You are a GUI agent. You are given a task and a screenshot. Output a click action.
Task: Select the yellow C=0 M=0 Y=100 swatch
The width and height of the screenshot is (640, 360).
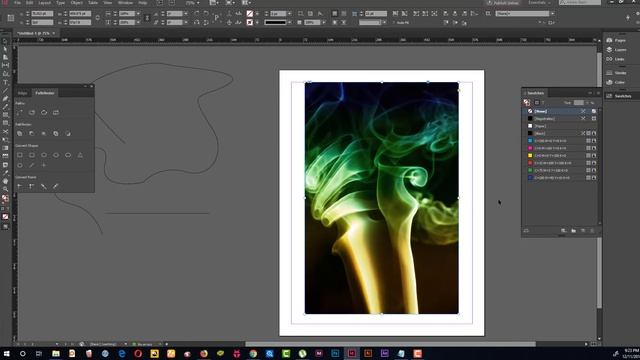(x=560, y=156)
